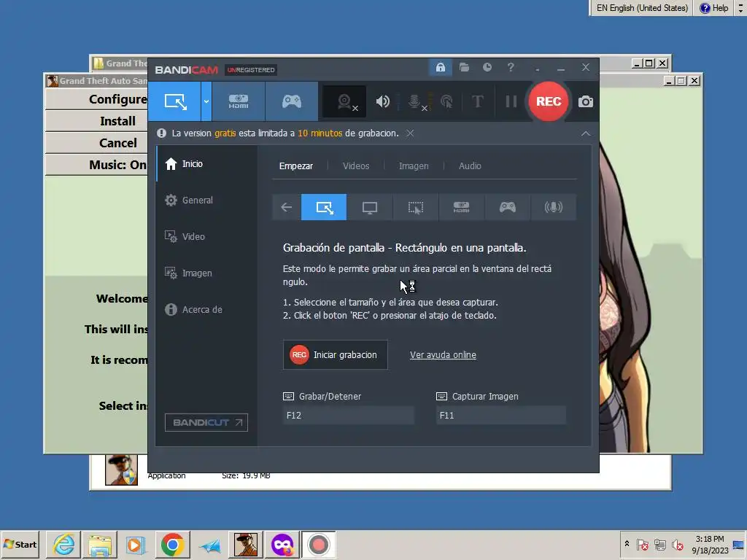747x560 pixels.
Task: Click the pause recording button
Action: click(511, 101)
